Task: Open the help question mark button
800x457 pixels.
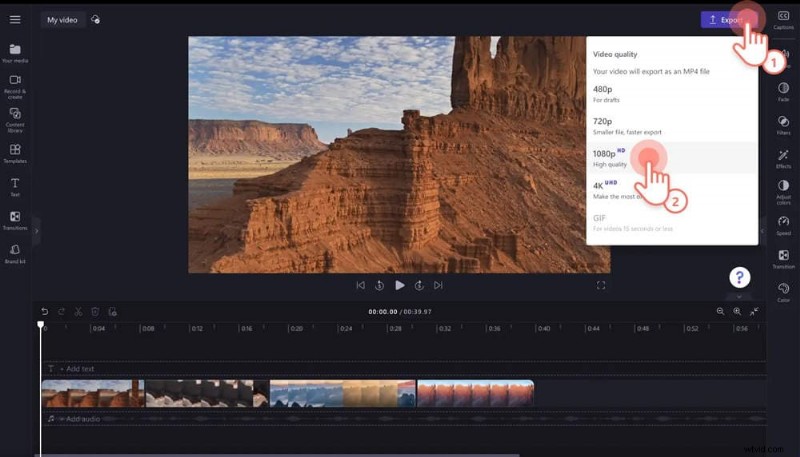Action: (739, 277)
